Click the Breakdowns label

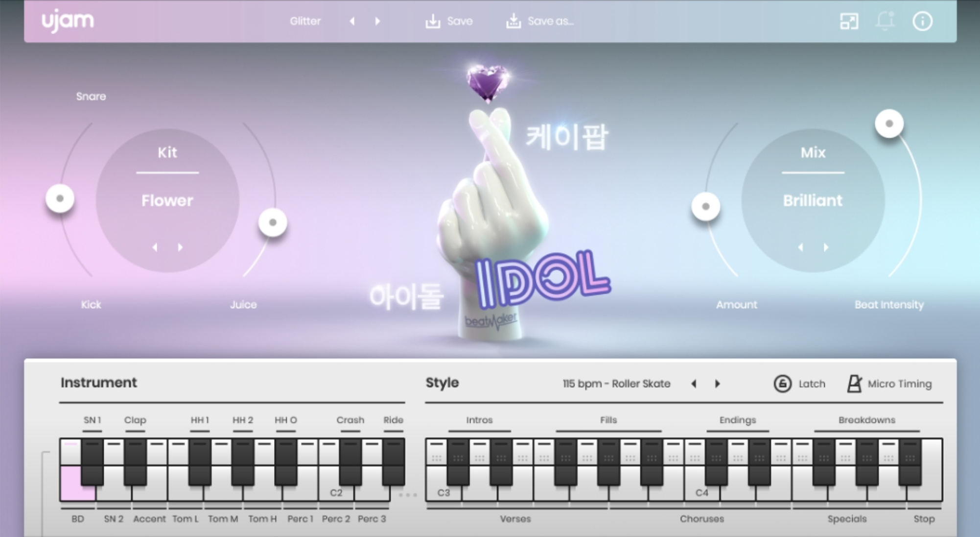click(x=867, y=420)
